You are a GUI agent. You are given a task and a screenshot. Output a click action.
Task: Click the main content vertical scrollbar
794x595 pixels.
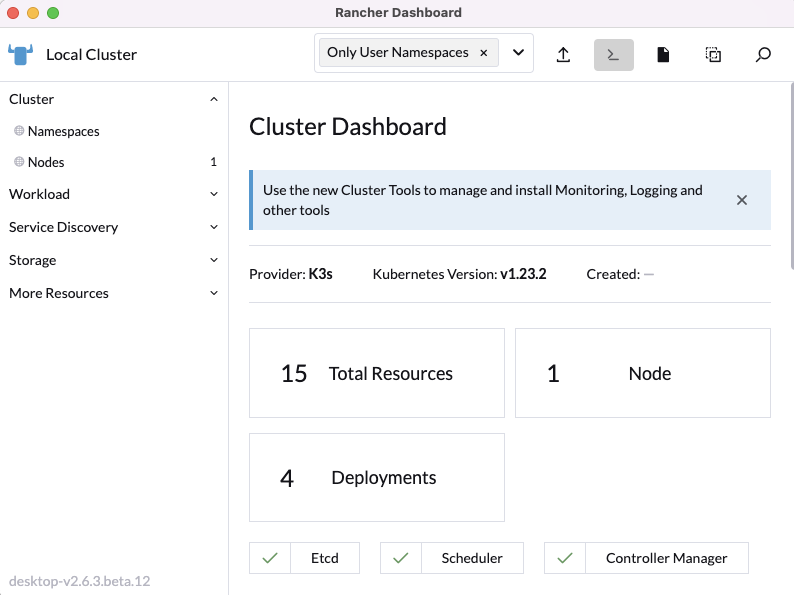coord(791,177)
